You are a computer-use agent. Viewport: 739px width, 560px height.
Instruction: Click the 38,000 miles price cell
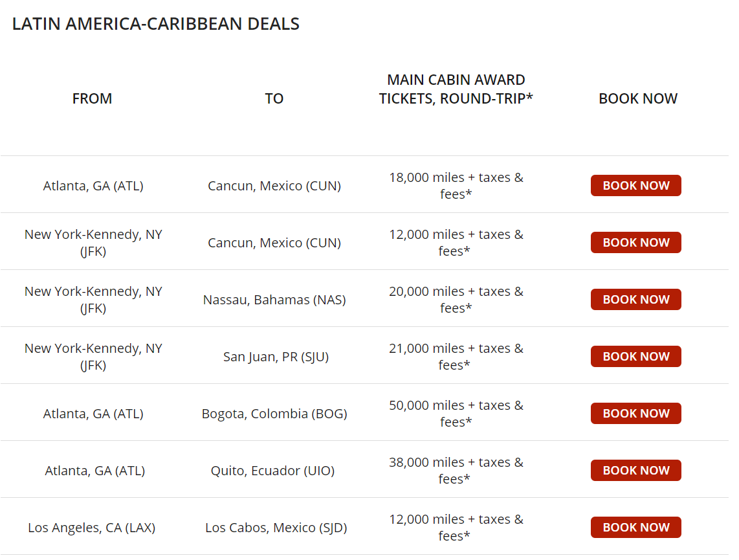pos(456,470)
